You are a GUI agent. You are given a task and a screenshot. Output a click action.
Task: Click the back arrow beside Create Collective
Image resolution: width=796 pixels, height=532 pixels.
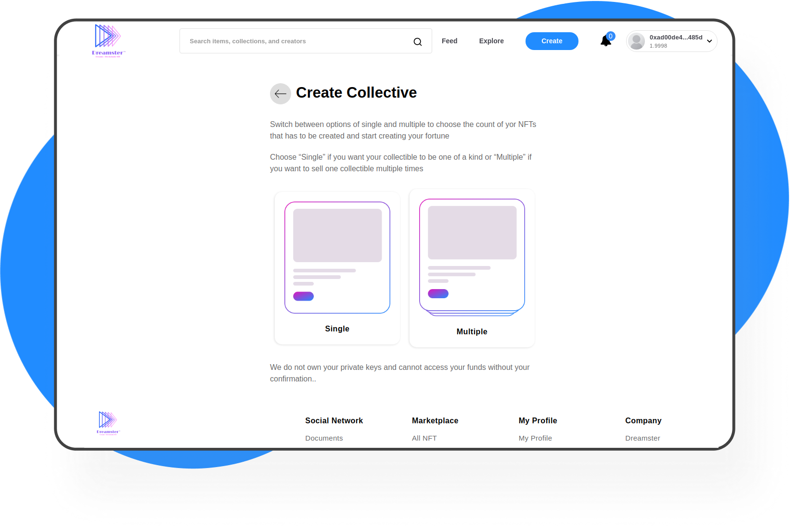(281, 94)
